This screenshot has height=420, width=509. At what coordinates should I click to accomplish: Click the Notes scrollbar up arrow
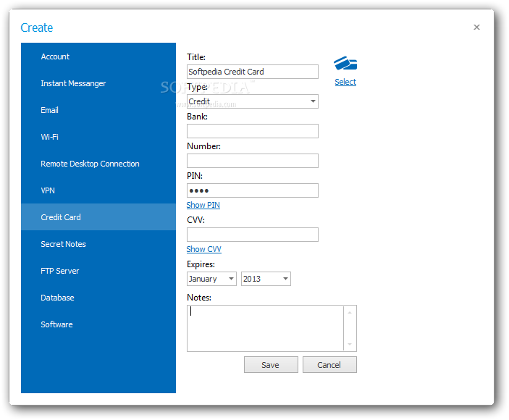point(350,313)
